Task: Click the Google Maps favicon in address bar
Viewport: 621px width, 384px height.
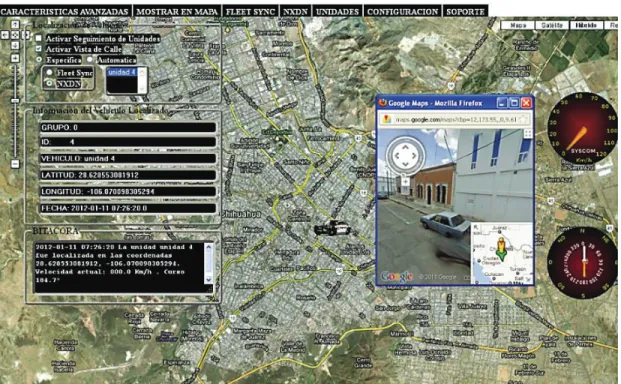Action: point(387,119)
